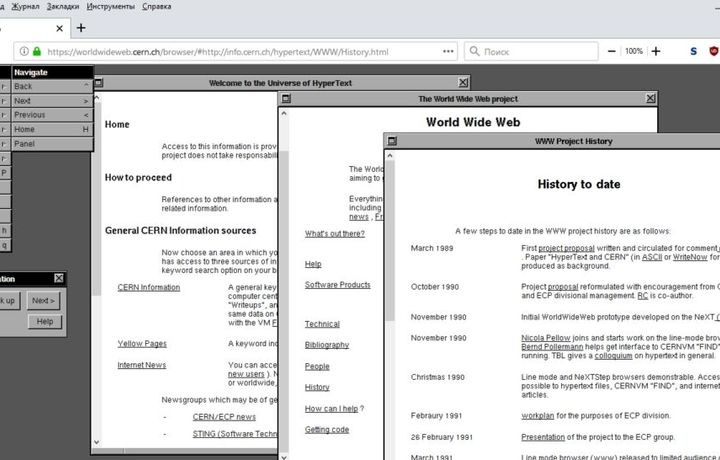Image resolution: width=720 pixels, height=460 pixels.
Task: Click the search magnifier icon
Action: click(x=474, y=51)
